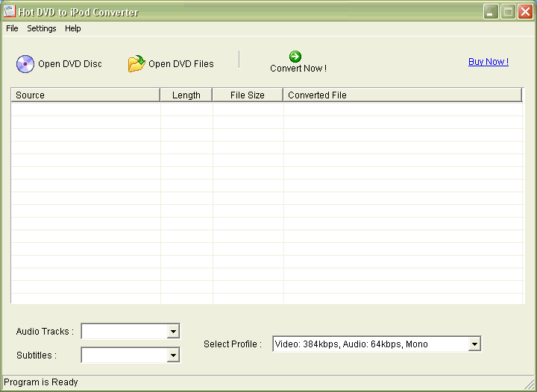537x392 pixels.
Task: Click the Open DVD Files label
Action: (180, 64)
